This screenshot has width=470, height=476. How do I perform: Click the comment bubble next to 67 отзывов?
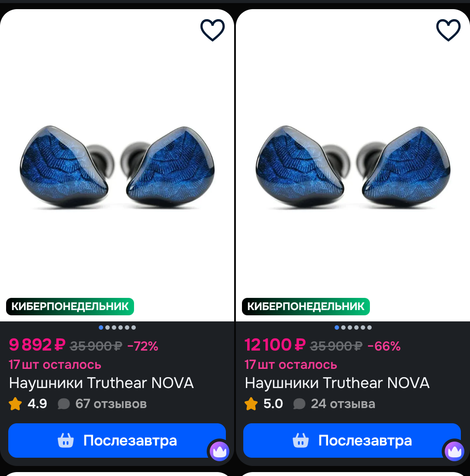click(64, 404)
